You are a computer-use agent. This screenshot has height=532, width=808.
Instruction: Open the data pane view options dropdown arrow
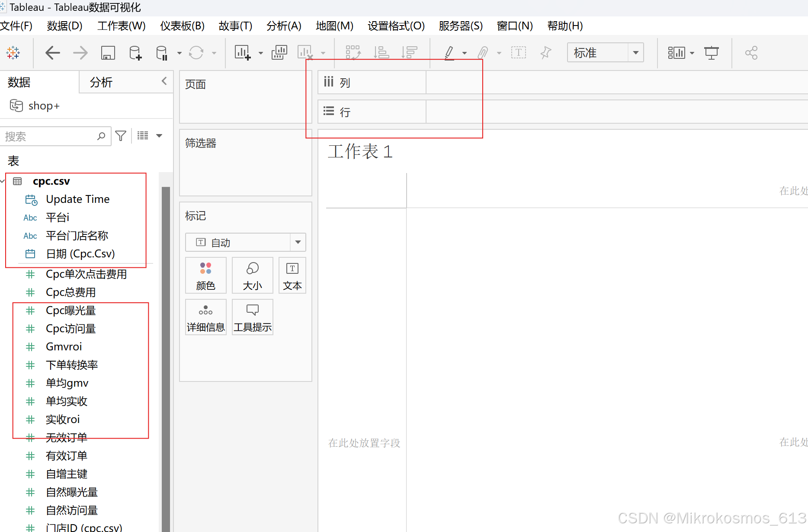(159, 136)
